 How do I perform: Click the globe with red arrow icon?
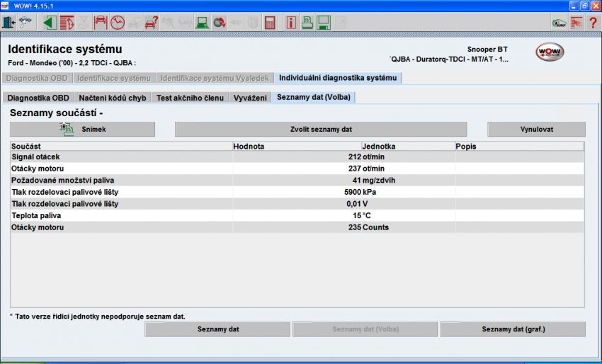point(220,23)
